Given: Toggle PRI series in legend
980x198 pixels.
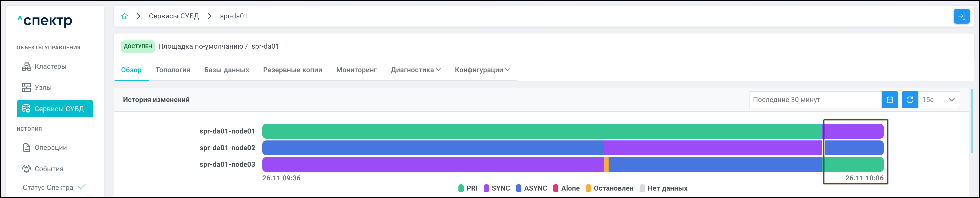Looking at the screenshot, I should (468, 188).
